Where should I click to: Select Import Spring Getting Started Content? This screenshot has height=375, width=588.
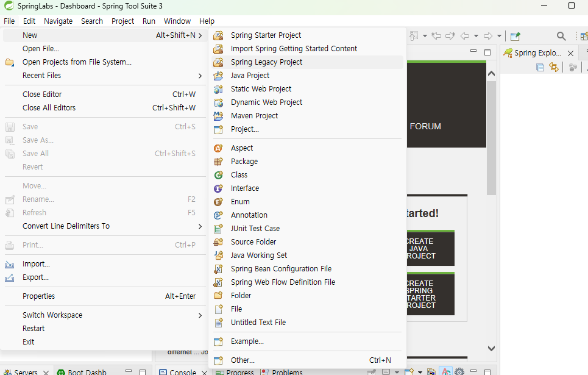[307, 49]
